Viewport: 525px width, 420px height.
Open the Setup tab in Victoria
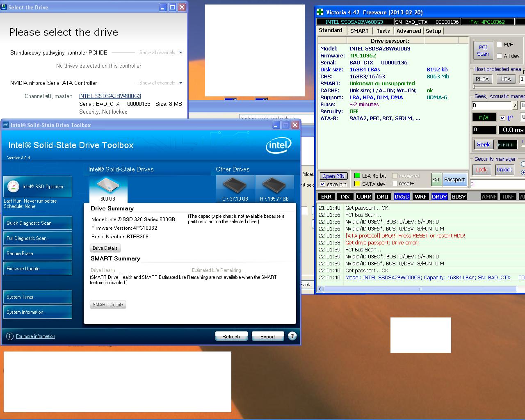click(433, 31)
